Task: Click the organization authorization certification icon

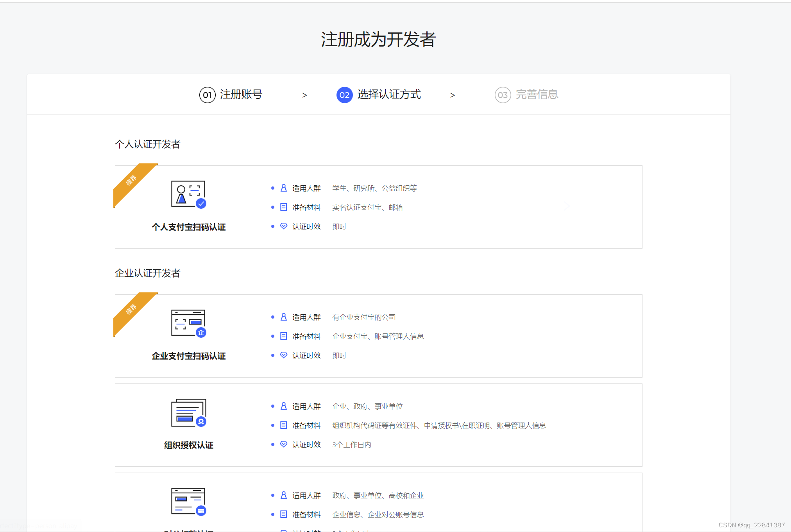Action: coord(188,413)
